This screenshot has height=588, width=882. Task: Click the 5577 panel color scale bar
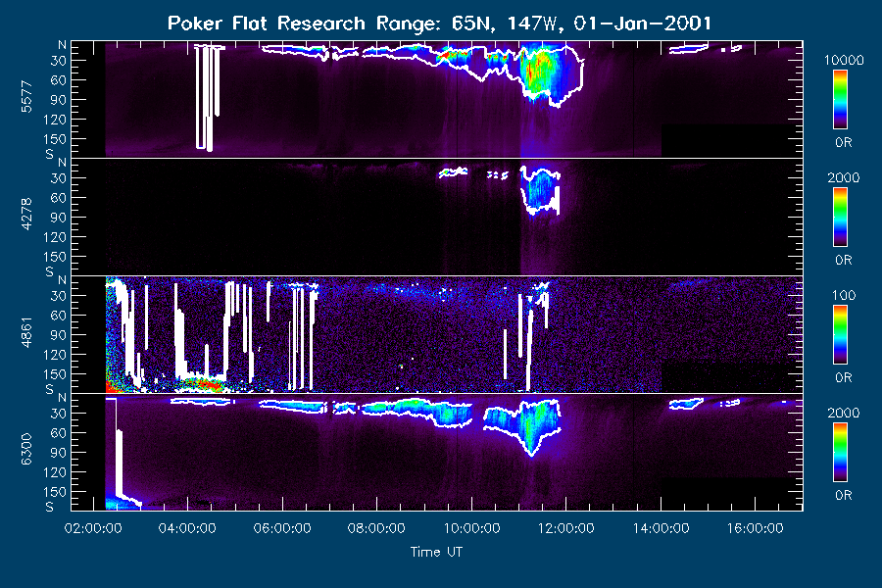coord(841,100)
